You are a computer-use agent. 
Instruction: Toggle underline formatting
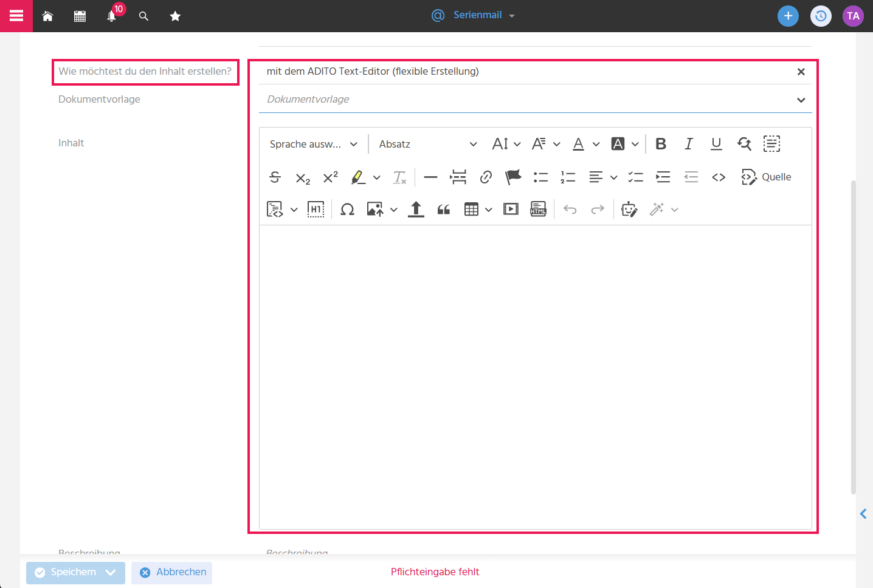point(716,144)
